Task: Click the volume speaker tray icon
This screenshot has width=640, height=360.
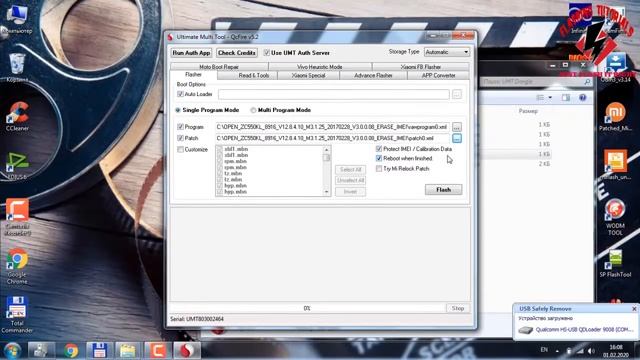Action: [x=591, y=351]
